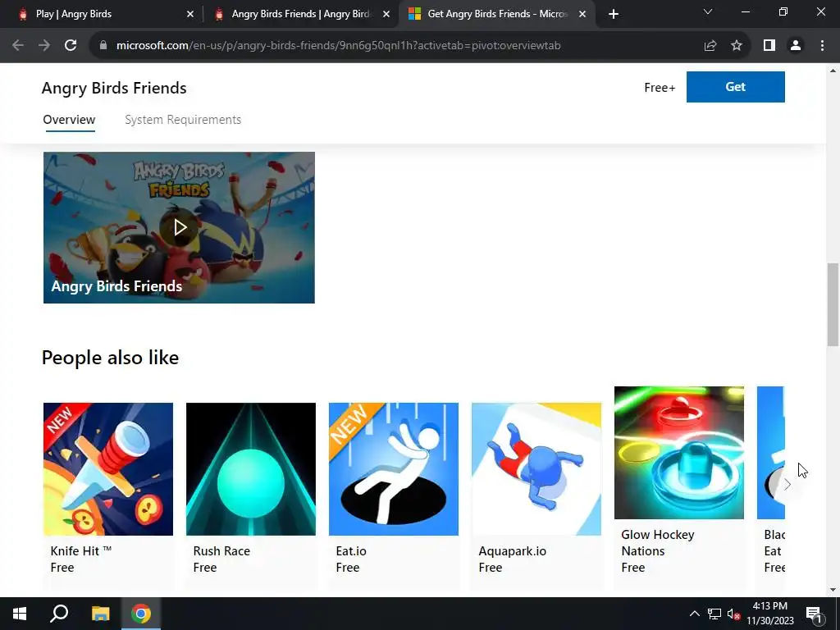Show next People also like items
Viewport: 840px width, 630px height.
[x=787, y=485]
